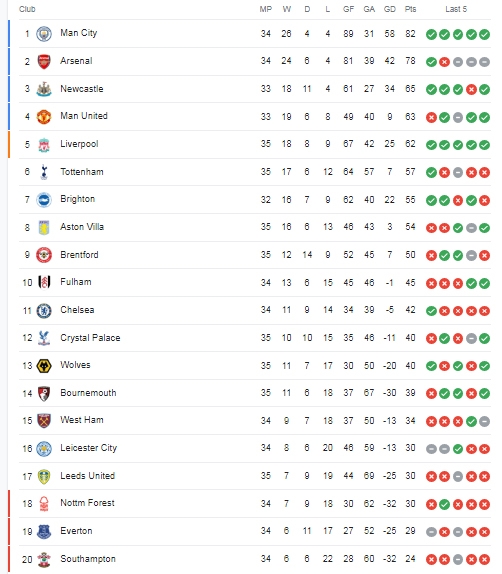Open the Crystal Palace team link
The image size is (502, 574).
[x=90, y=338]
